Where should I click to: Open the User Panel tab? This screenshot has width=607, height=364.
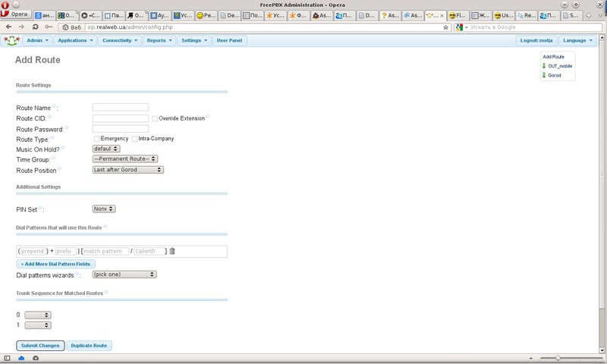(229, 40)
